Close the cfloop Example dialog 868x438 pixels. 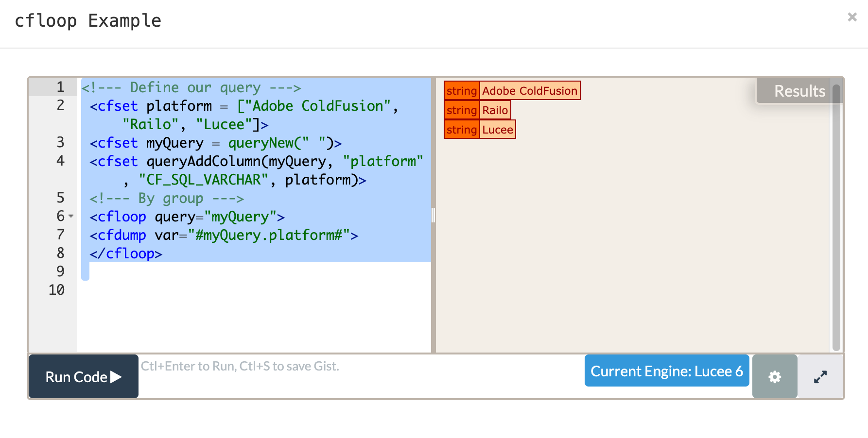coord(852,17)
